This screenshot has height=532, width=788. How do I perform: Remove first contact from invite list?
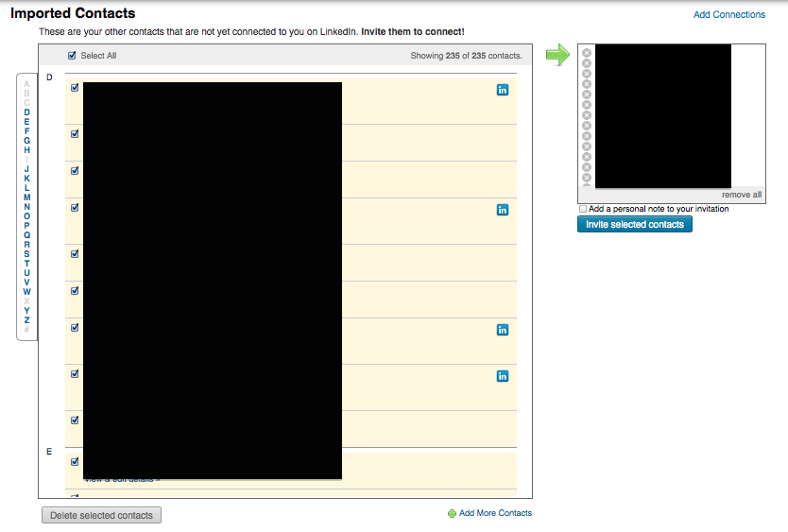click(587, 53)
